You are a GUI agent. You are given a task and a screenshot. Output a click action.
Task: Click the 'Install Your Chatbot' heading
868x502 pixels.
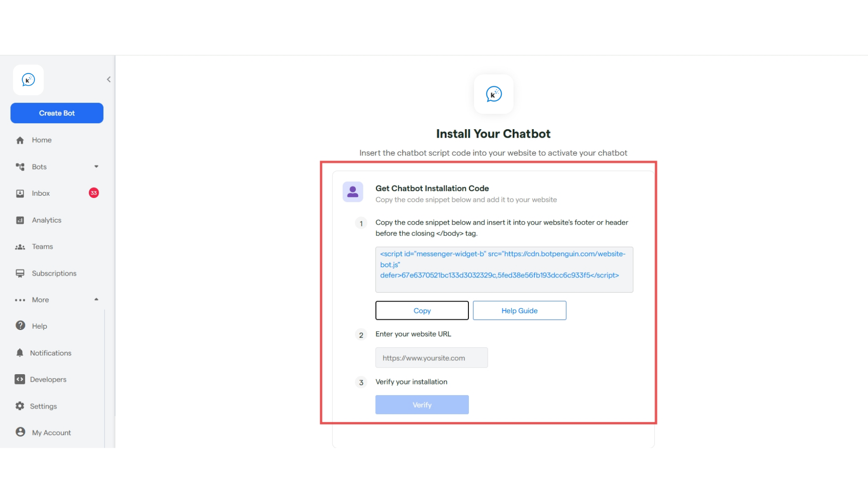click(494, 134)
